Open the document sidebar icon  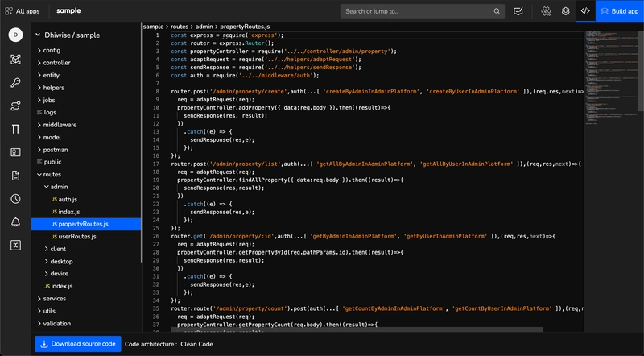[x=15, y=176]
